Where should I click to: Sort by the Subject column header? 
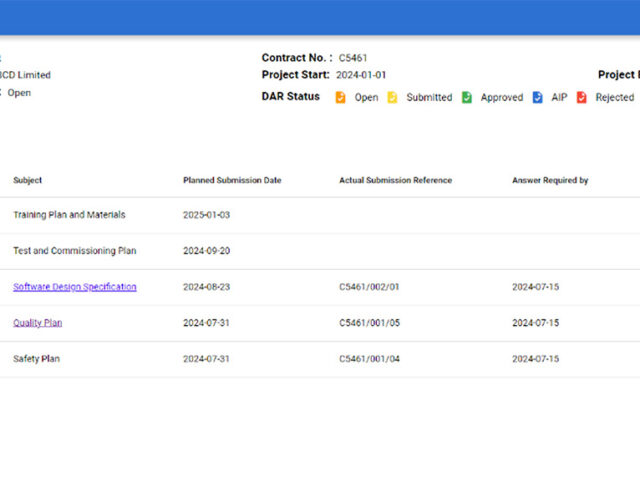tap(28, 181)
